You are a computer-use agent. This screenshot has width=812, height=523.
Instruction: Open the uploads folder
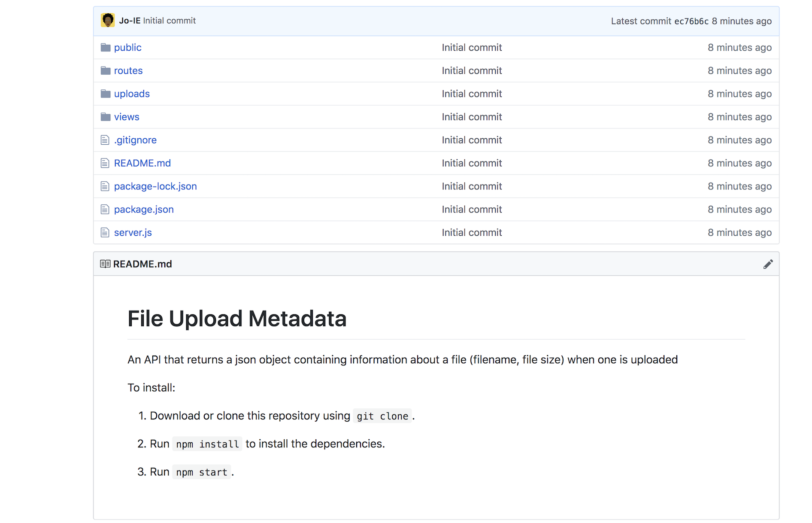click(132, 94)
